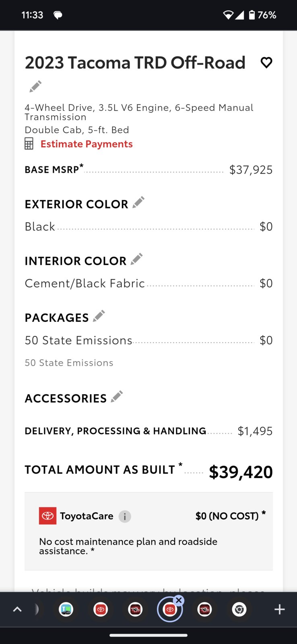
Task: Edit vehicle model with pencil below title
Action: pyautogui.click(x=35, y=86)
